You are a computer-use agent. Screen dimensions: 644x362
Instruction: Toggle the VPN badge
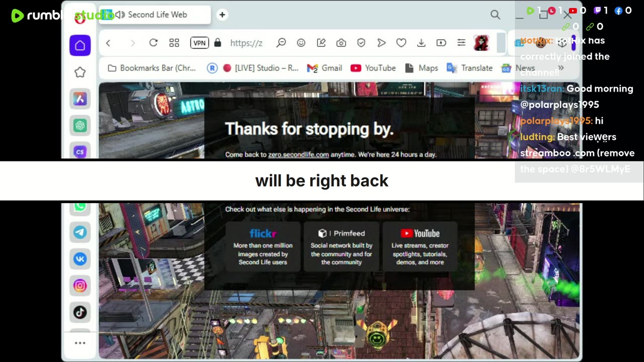pos(200,43)
